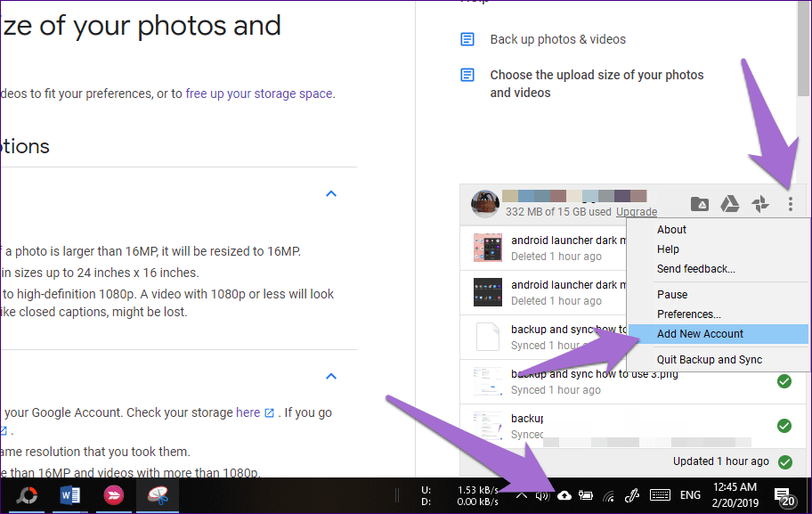
Task: Open Preferences... from the menu
Action: point(689,314)
